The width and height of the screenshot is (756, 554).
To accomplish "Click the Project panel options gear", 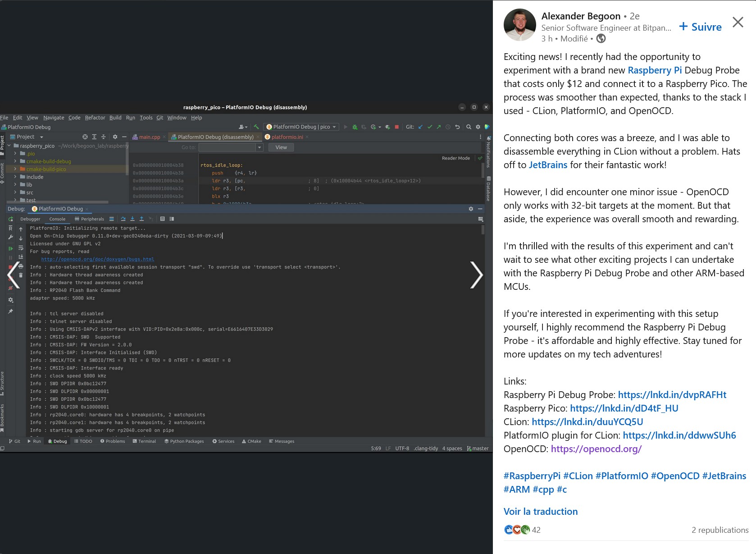I will point(115,137).
